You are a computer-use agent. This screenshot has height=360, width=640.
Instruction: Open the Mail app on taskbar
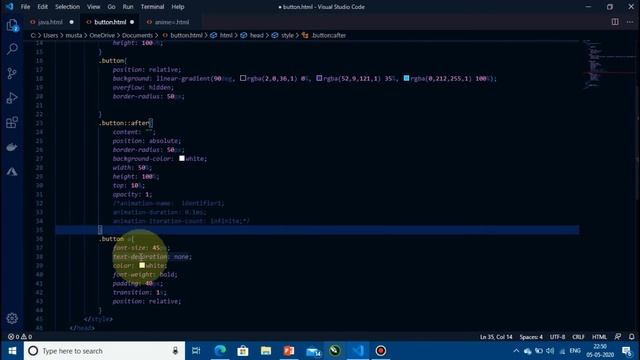313,351
